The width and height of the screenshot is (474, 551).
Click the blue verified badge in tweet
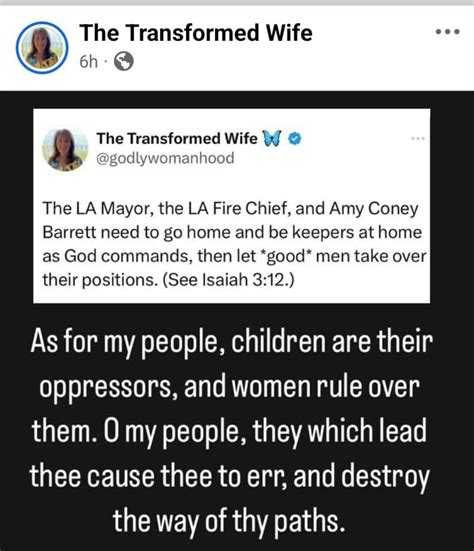tap(295, 139)
